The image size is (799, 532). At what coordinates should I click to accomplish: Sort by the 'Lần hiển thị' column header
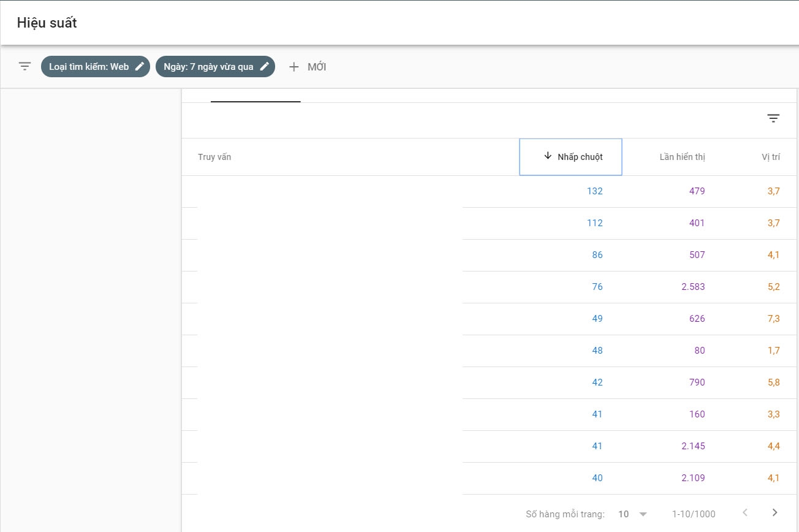pyautogui.click(x=683, y=157)
